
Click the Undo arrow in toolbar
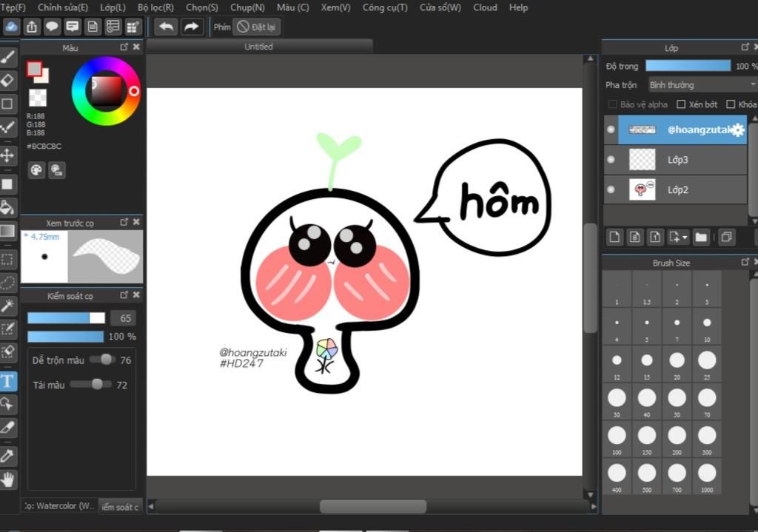(x=166, y=27)
